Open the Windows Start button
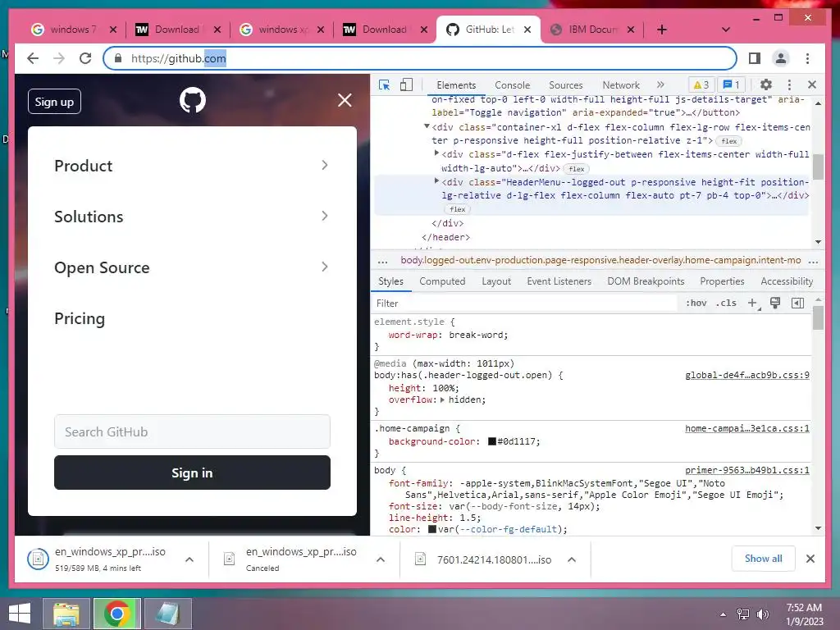Image resolution: width=840 pixels, height=630 pixels. coord(20,614)
